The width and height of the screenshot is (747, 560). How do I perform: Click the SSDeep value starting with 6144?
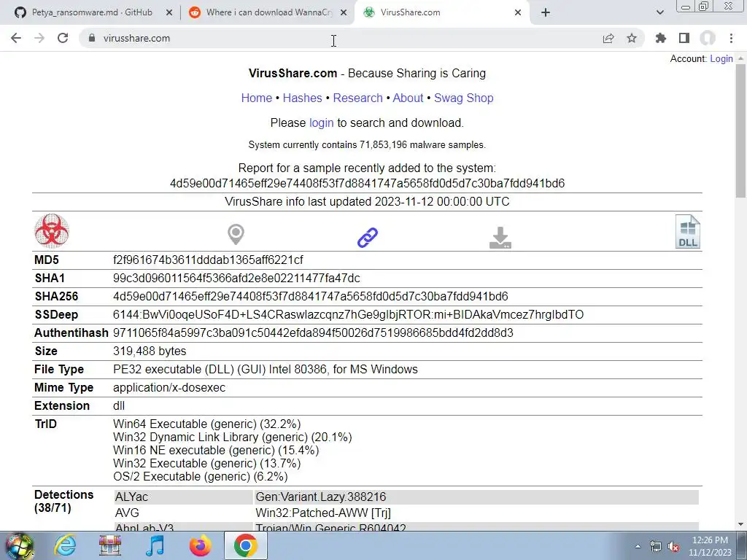pyautogui.click(x=348, y=315)
